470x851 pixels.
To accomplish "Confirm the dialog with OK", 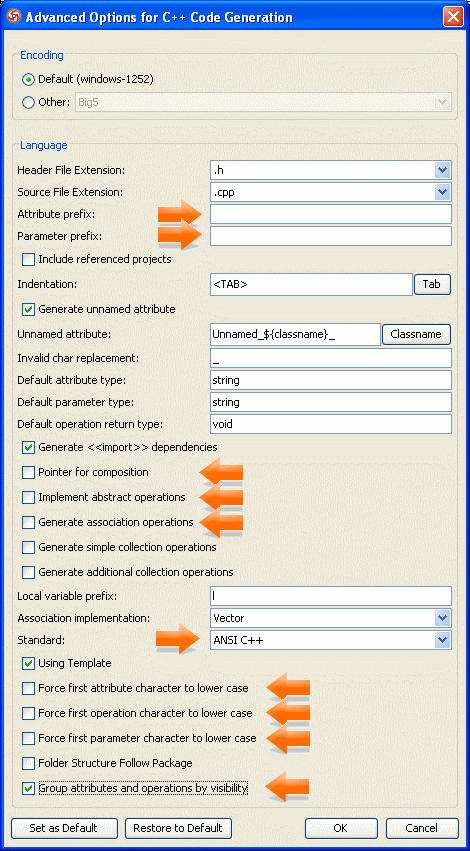I will click(x=340, y=828).
